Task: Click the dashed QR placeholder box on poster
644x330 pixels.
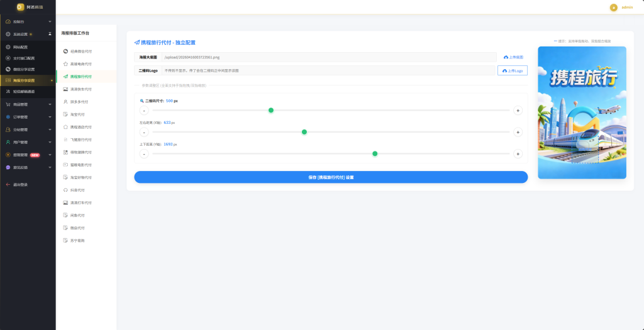Action: (x=586, y=150)
